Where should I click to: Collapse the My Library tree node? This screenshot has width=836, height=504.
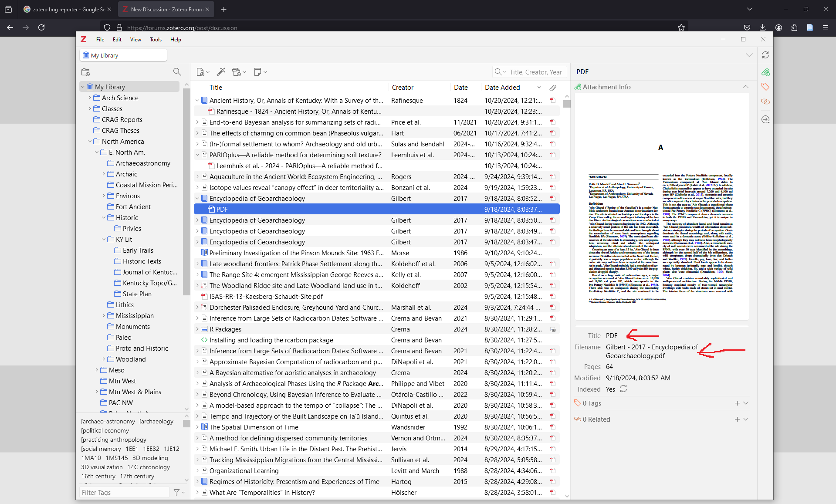(83, 87)
